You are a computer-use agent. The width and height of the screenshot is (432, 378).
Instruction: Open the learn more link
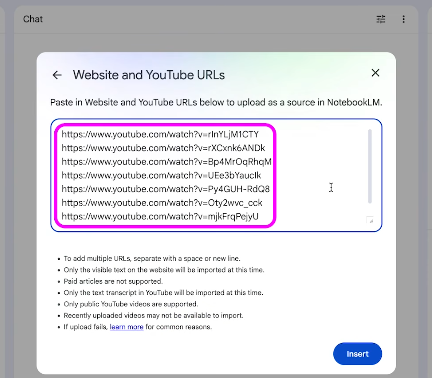pos(126,327)
